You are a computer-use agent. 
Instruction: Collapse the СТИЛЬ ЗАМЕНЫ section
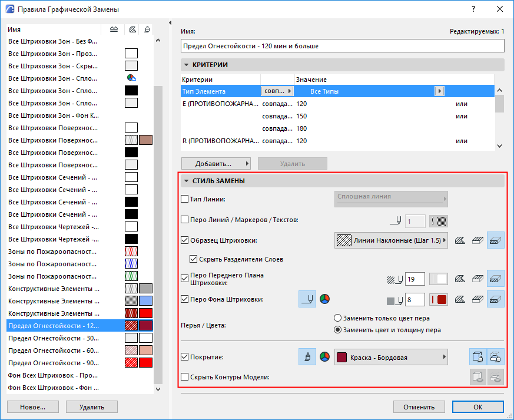pos(186,181)
